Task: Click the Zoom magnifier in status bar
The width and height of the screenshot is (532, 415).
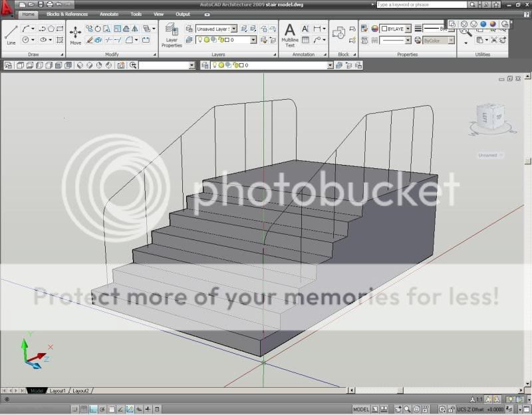Action: (x=407, y=410)
